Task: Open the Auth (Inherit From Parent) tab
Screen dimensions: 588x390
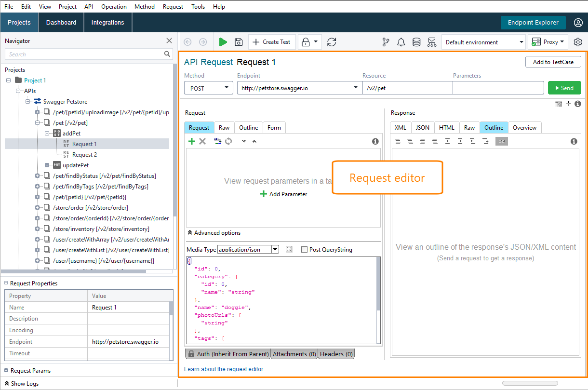Action: click(x=228, y=354)
